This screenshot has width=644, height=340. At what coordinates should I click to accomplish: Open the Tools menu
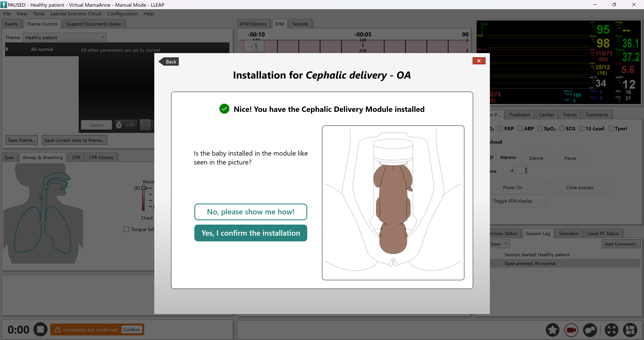(x=39, y=14)
